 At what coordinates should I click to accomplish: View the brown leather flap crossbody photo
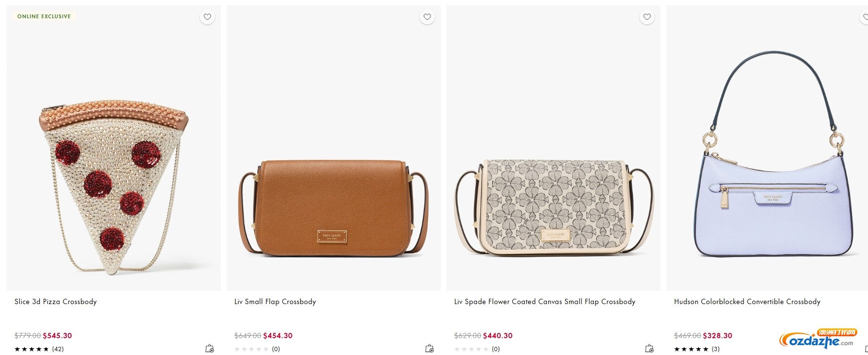point(333,208)
